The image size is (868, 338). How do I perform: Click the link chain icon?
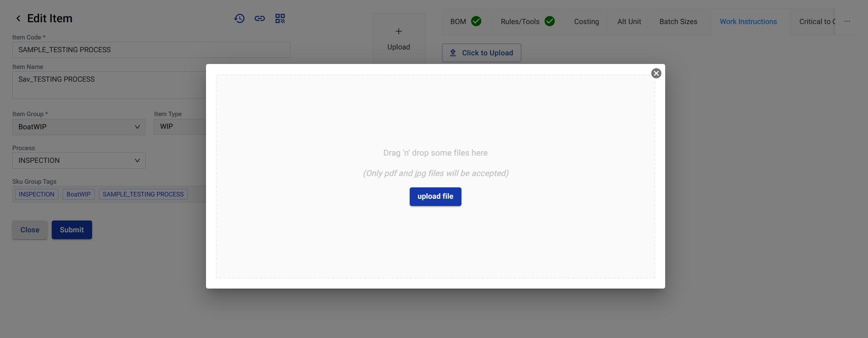click(260, 19)
